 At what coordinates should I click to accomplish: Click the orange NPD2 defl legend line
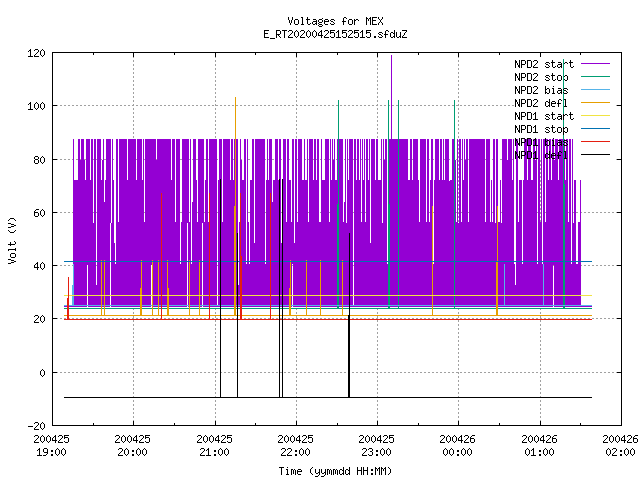pyautogui.click(x=595, y=103)
